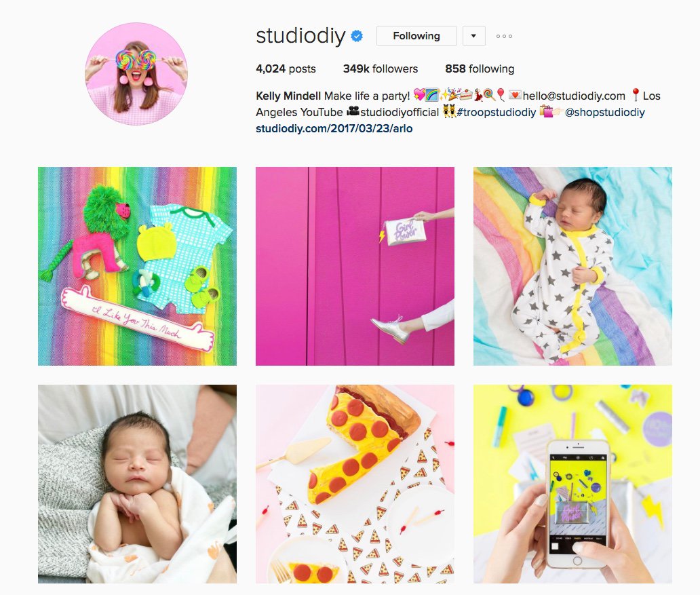This screenshot has width=700, height=595.
Task: Open the #troopstudiodiy hashtag link
Action: [x=496, y=112]
